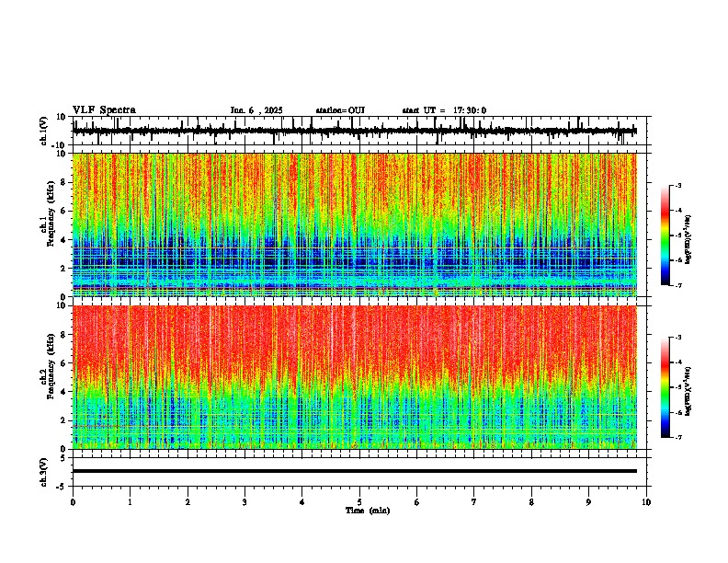This screenshot has height=563, width=728.
Task: Click the time axis tick label "2"
Action: pos(188,502)
